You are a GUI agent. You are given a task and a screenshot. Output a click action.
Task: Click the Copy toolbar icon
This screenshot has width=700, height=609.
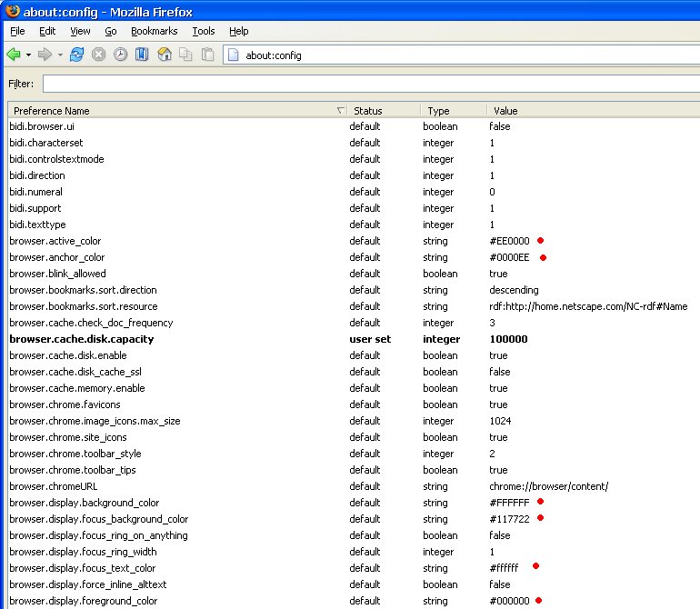185,55
